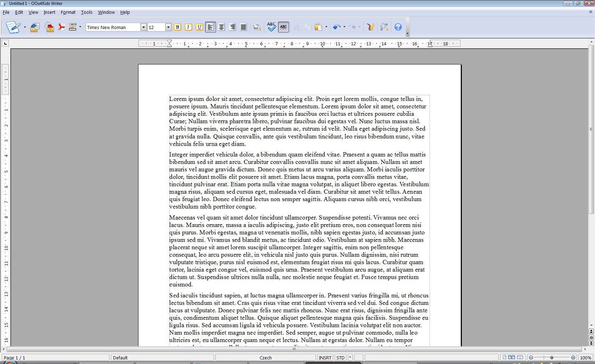Viewport: 595px width, 364px height.
Task: Click the Navigation circle button on scrollbar
Action: click(x=591, y=337)
